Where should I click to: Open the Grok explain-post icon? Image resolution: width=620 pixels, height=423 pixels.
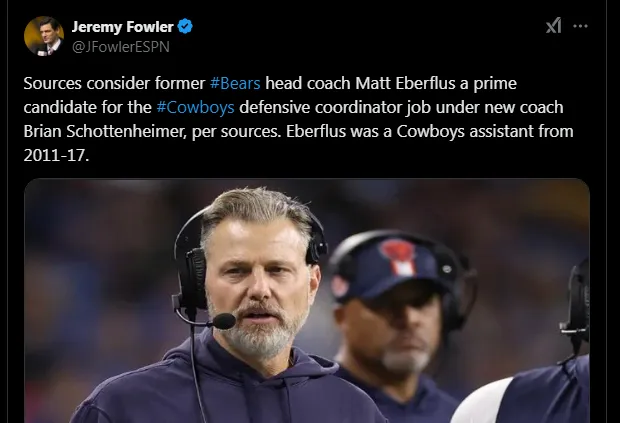[x=553, y=26]
